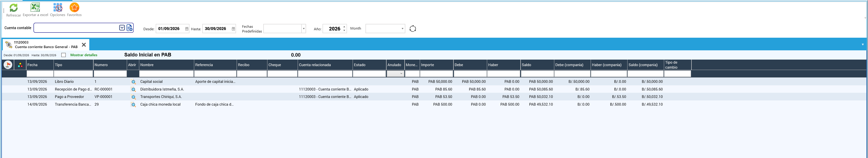Sort by the Fecha column header
Viewport: 868px width, 158px height.
click(x=40, y=65)
